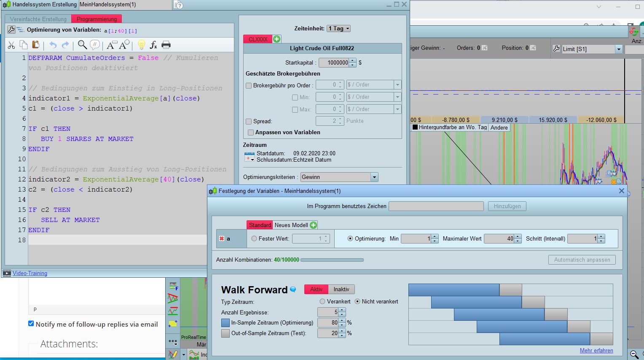Choose Verankert period type

(x=322, y=301)
